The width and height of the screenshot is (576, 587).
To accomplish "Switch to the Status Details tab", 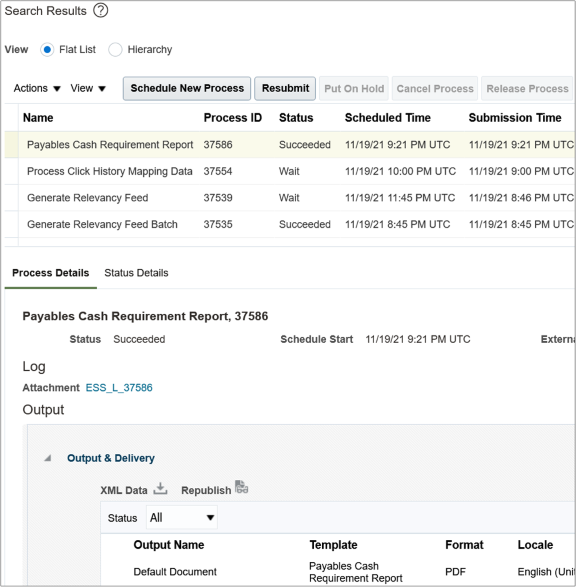I will [136, 273].
